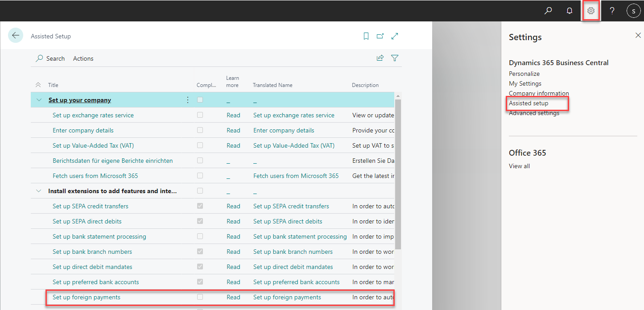644x310 pixels.
Task: Toggle completion checkbox for Set up foreign payments
Action: [200, 297]
